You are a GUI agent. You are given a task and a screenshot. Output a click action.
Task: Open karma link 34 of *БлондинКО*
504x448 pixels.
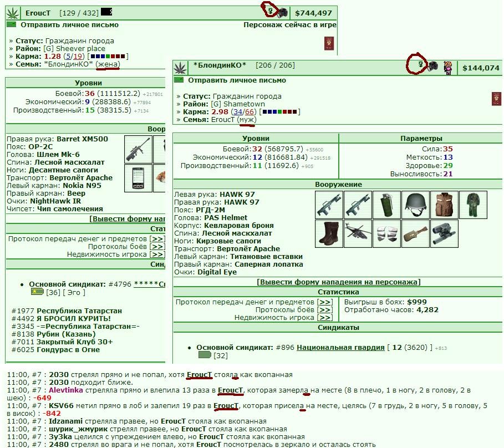coord(238,112)
